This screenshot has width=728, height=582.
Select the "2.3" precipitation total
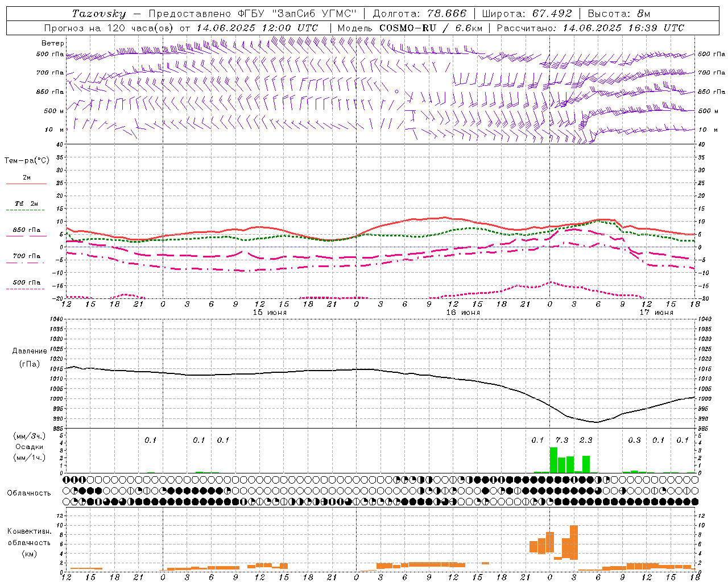pos(586,440)
